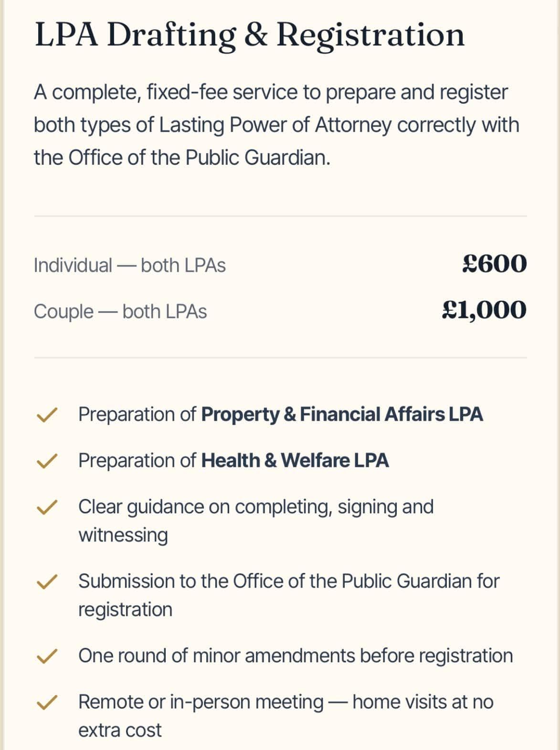The height and width of the screenshot is (750, 560).
Task: Click the checkmark beside Clear guidance on completing
Action: pos(47,507)
